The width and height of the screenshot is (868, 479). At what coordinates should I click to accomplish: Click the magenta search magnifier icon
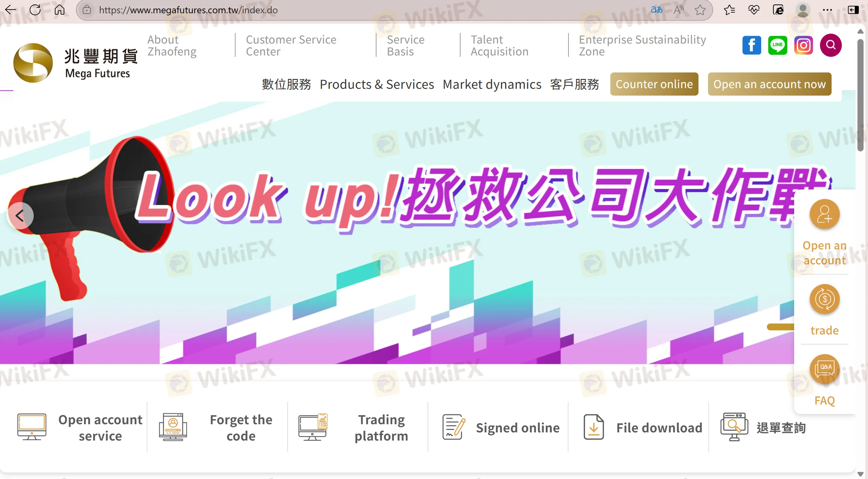831,45
